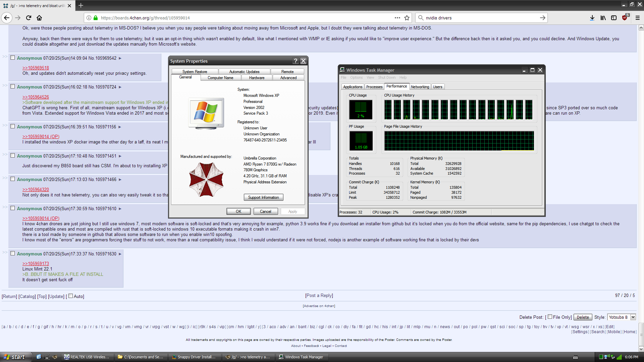
Task: Follow the >>105969518 quote link
Action: click(36, 68)
